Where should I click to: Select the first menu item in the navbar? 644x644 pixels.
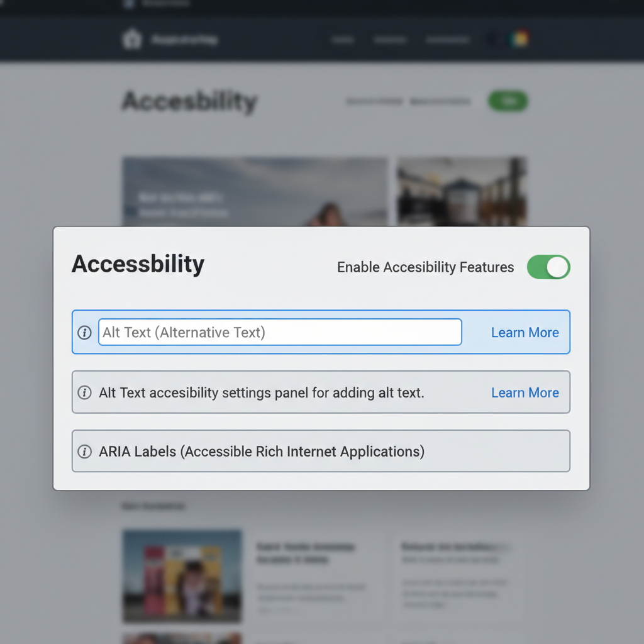[343, 39]
